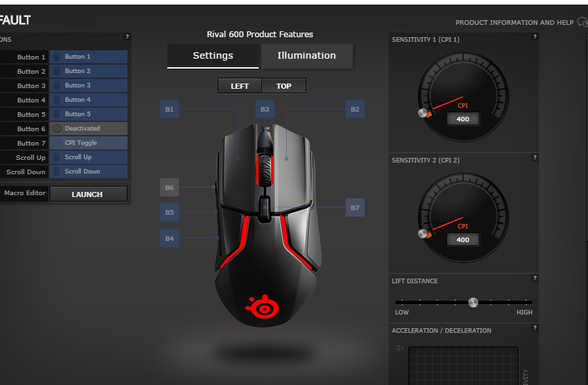
Task: Open the Button 3 action assignment
Action: click(x=88, y=85)
